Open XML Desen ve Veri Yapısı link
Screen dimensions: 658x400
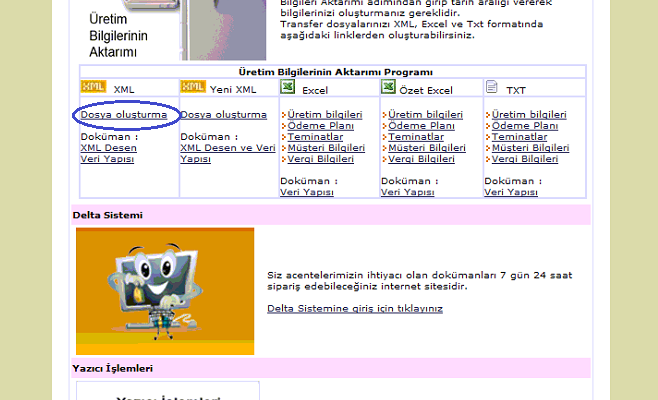227,148
